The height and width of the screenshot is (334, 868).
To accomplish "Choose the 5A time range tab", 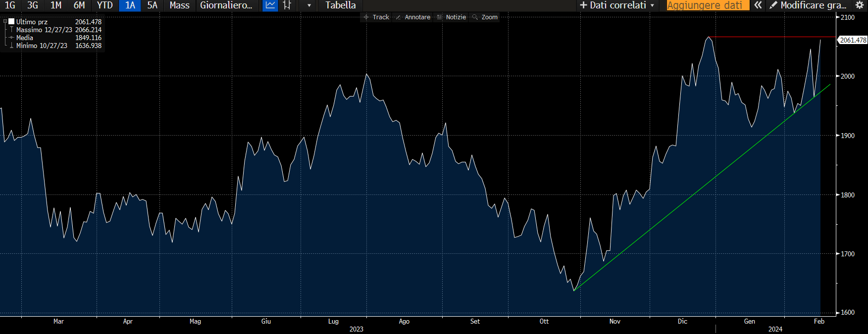I will [x=152, y=5].
